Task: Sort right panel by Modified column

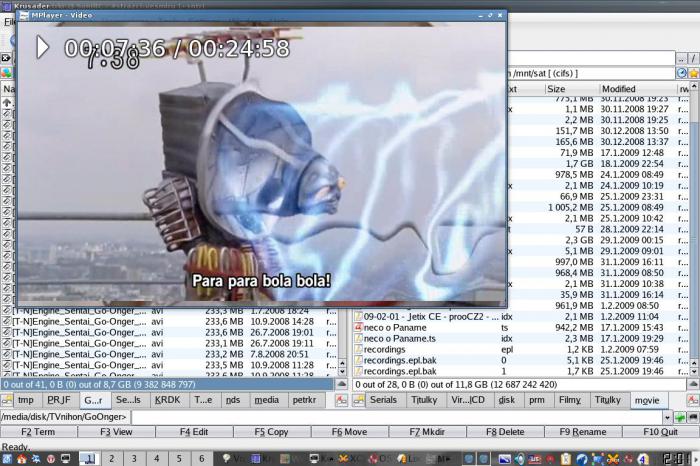Action: point(638,89)
